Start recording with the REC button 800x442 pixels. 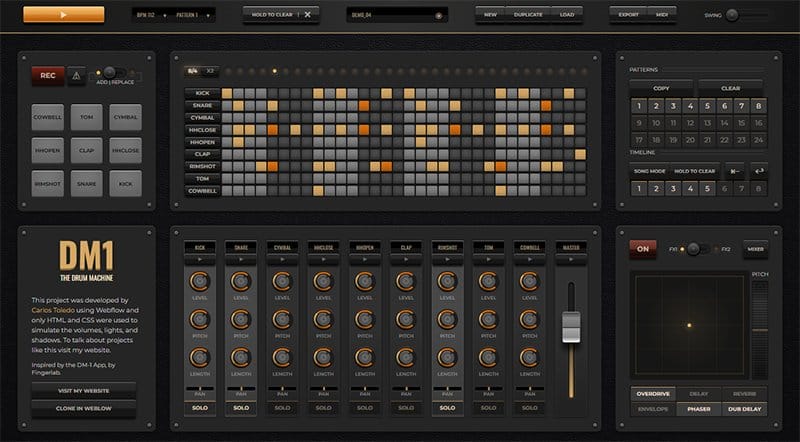coord(48,76)
